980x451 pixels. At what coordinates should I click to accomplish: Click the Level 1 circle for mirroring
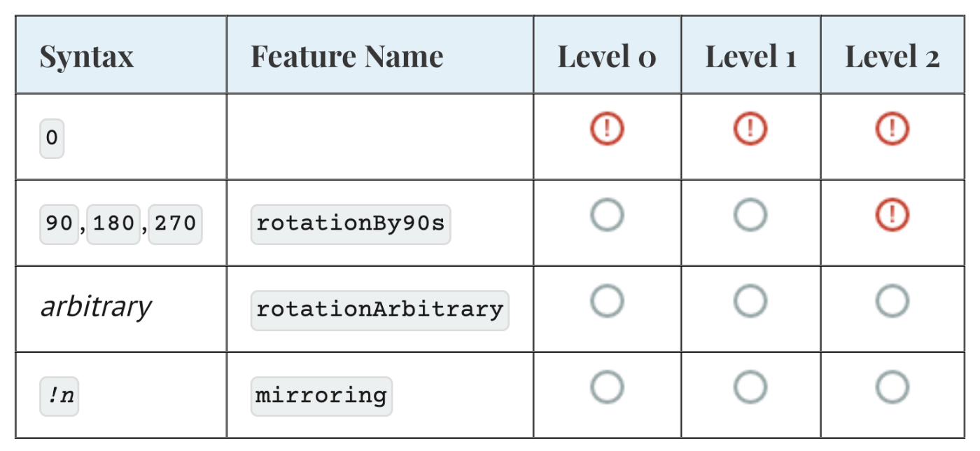(x=750, y=387)
